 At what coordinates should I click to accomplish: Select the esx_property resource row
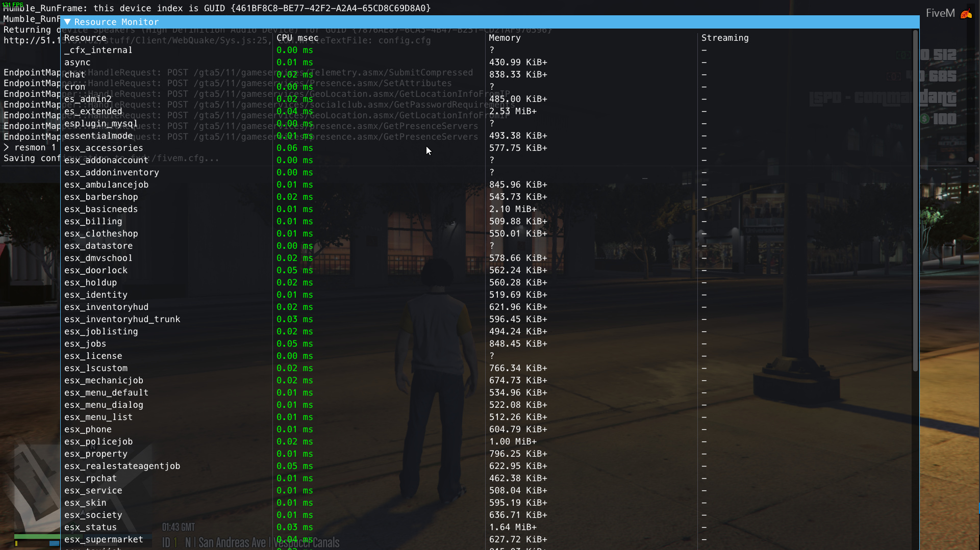pos(487,454)
